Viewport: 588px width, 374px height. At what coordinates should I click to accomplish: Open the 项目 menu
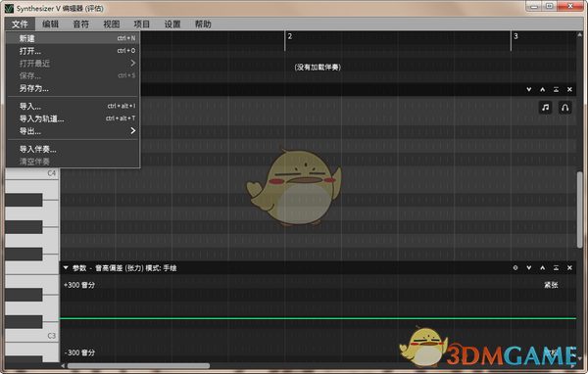(x=142, y=24)
